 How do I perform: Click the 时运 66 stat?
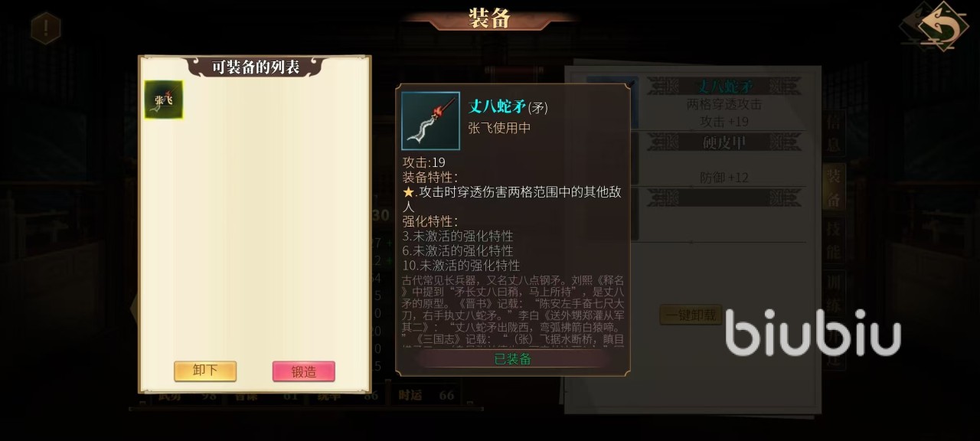[426, 395]
